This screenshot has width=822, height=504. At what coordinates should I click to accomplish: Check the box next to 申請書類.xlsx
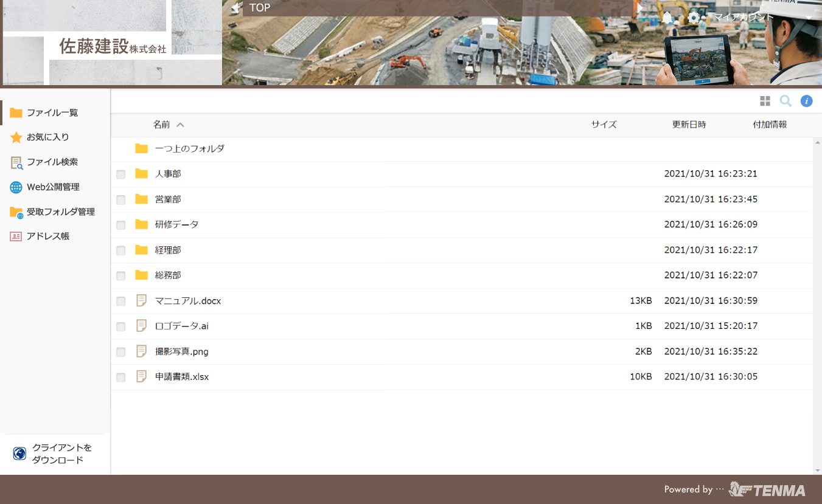(121, 378)
